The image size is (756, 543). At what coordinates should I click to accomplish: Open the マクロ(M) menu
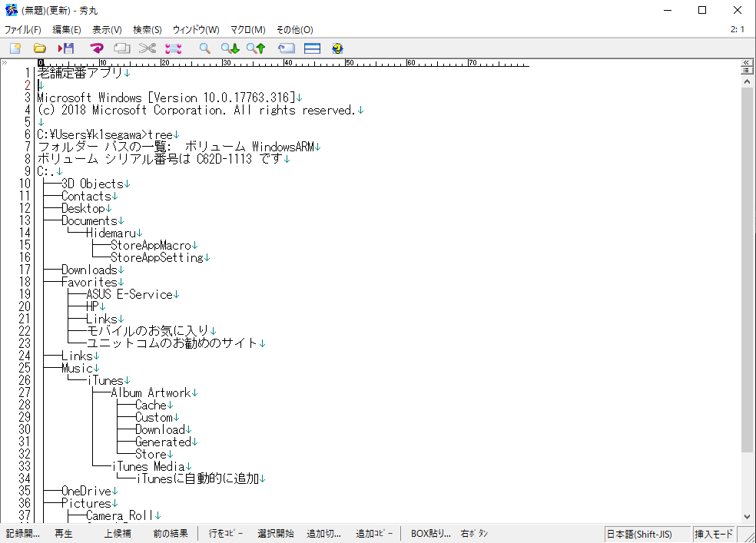[x=248, y=30]
